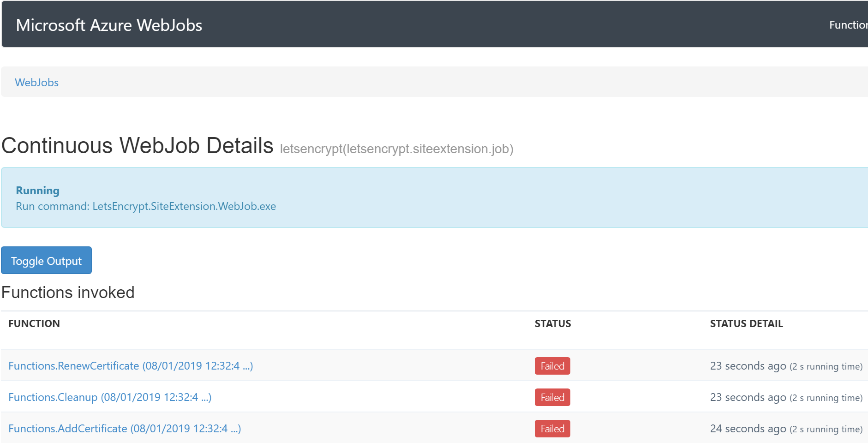This screenshot has height=448, width=868.
Task: Click the Running status label
Action: [37, 191]
